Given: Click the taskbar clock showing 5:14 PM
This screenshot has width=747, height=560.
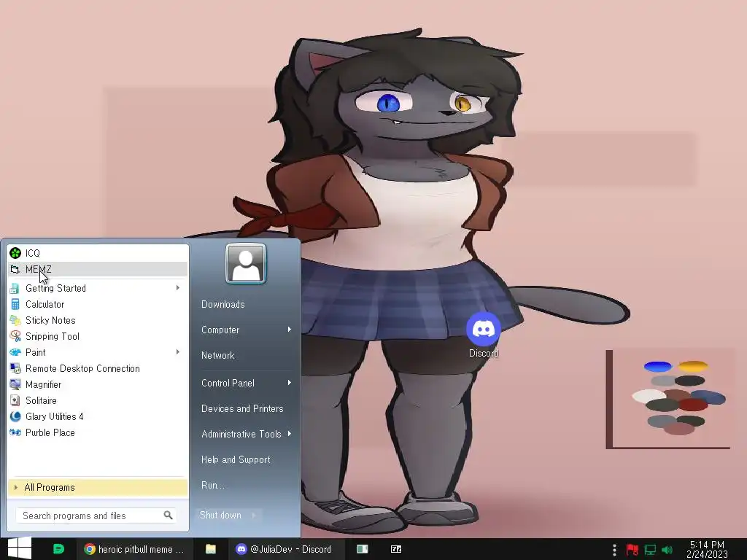Looking at the screenshot, I should click(707, 550).
